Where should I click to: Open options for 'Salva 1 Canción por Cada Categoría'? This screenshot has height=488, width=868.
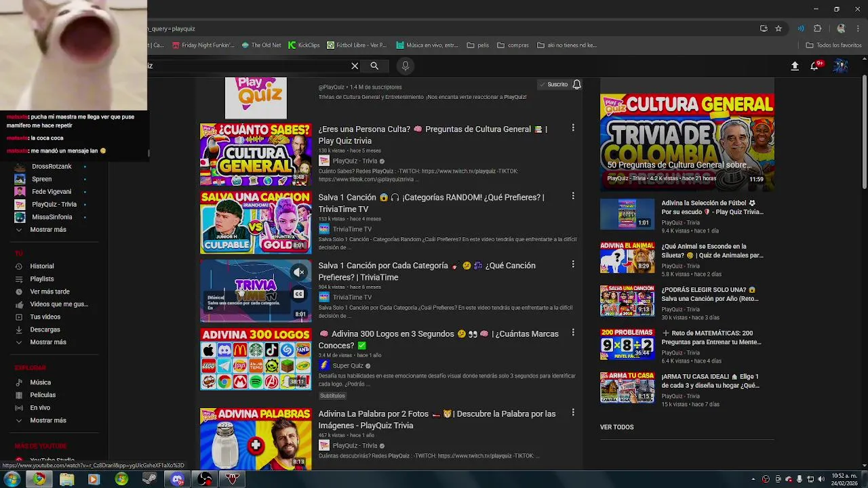click(573, 264)
